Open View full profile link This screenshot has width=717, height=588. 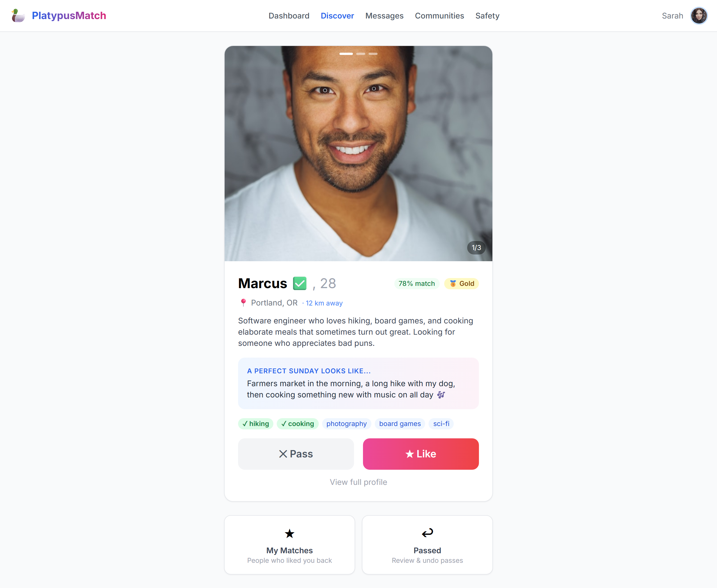[x=358, y=482]
